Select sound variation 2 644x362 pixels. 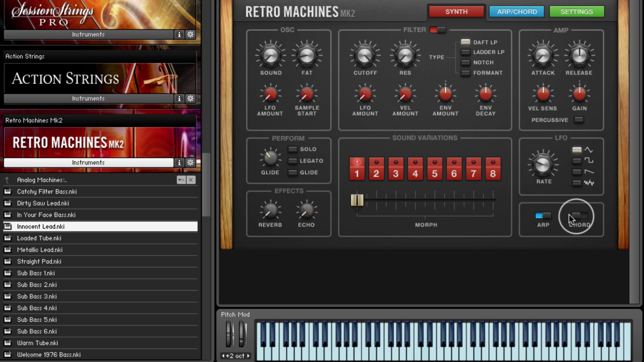point(376,169)
